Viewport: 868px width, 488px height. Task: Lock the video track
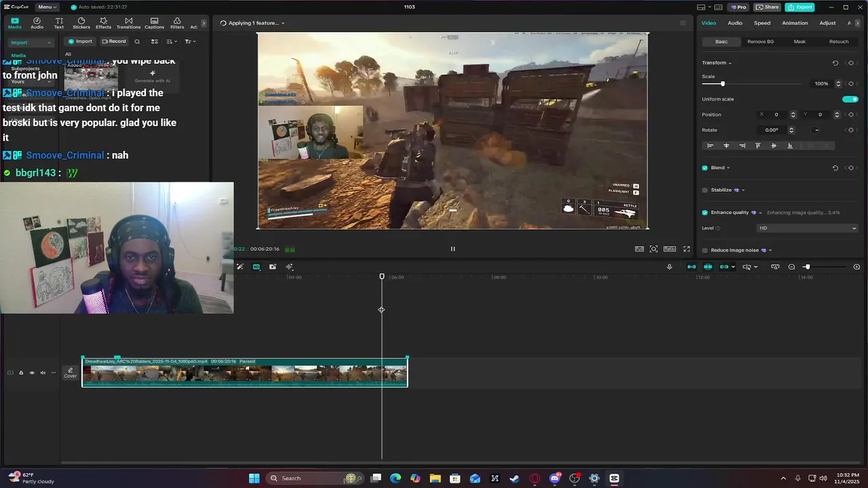coord(21,373)
